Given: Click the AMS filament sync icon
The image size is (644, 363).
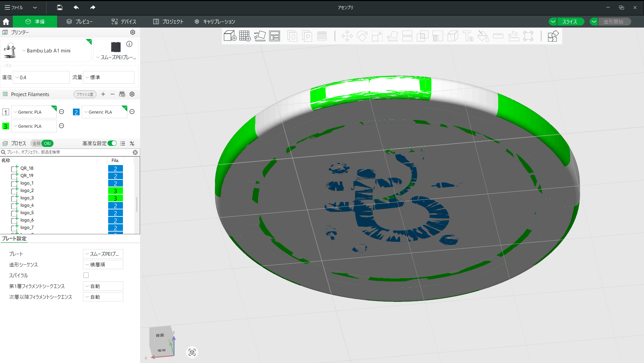Looking at the screenshot, I should (x=122, y=94).
